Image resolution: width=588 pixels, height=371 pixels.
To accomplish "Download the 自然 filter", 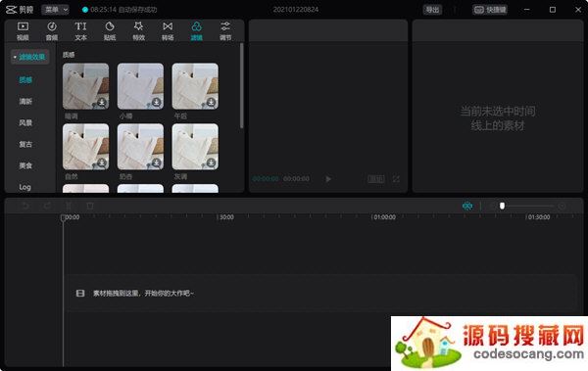I will coord(102,162).
